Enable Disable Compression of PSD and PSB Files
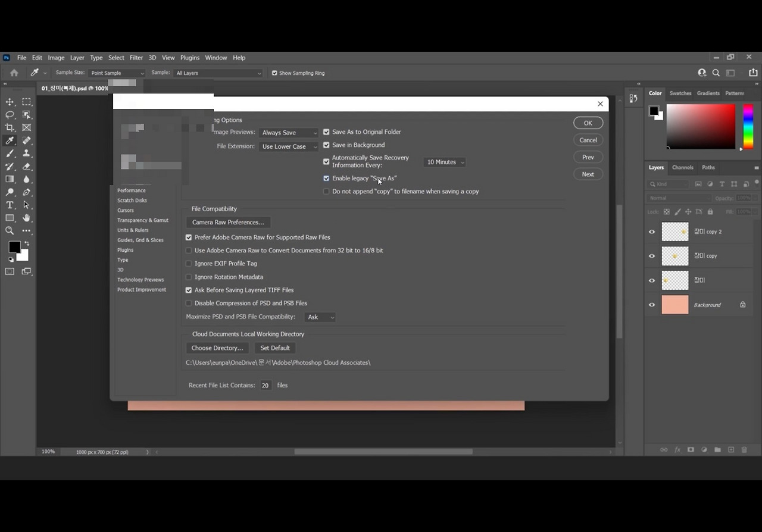762x532 pixels. click(x=189, y=303)
